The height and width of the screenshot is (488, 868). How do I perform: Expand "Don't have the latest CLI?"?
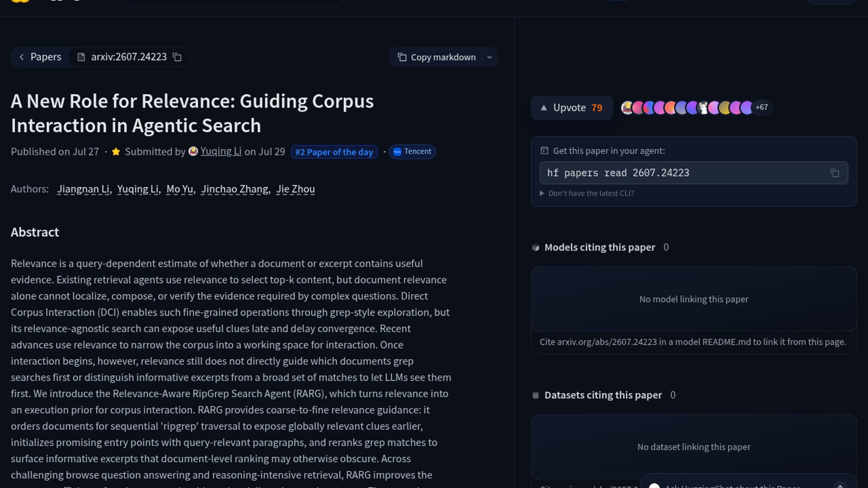587,193
